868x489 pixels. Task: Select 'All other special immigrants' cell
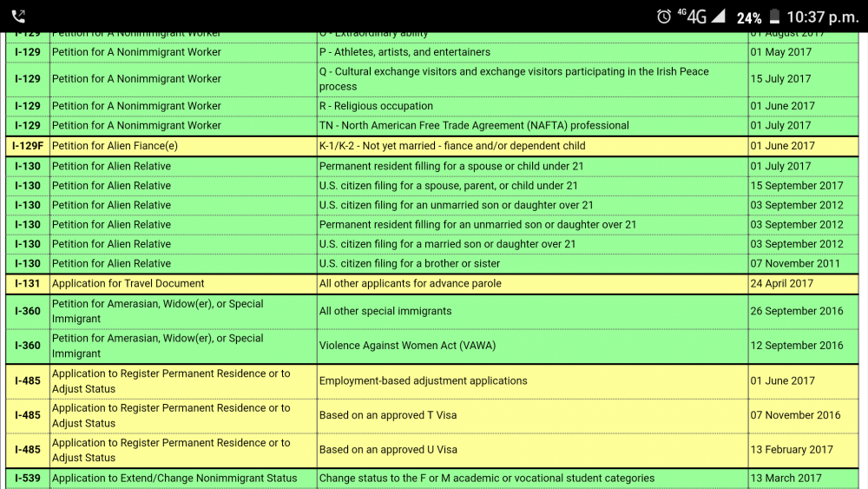pyautogui.click(x=533, y=311)
